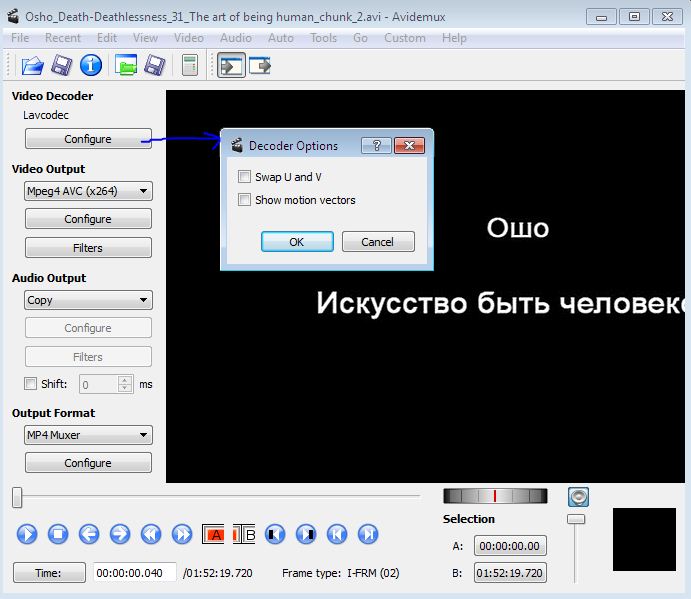The image size is (691, 599).
Task: Seek to the next black frame
Action: click(x=306, y=534)
